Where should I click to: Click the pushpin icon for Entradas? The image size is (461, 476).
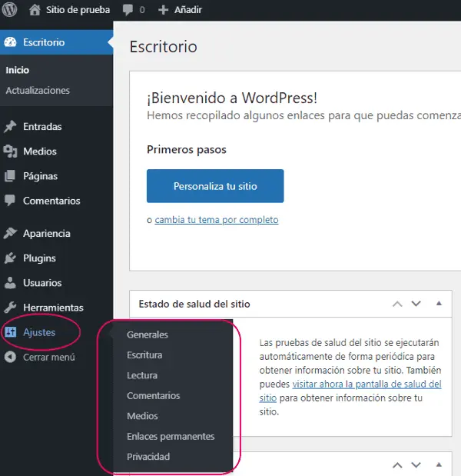pos(10,127)
